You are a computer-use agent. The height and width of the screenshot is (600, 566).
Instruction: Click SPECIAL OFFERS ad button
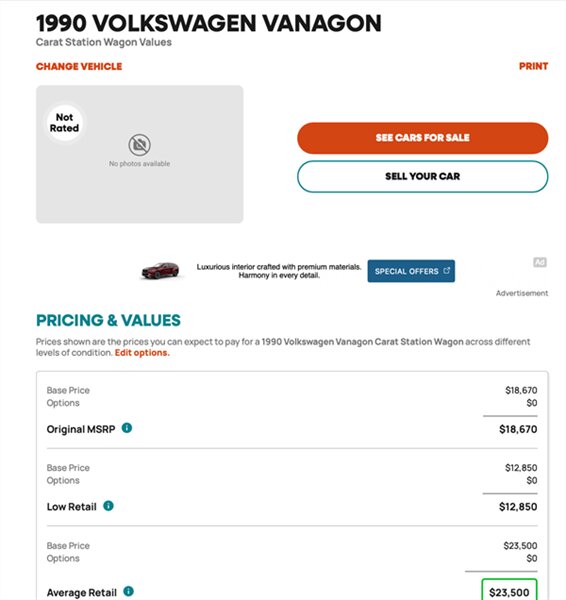click(411, 271)
